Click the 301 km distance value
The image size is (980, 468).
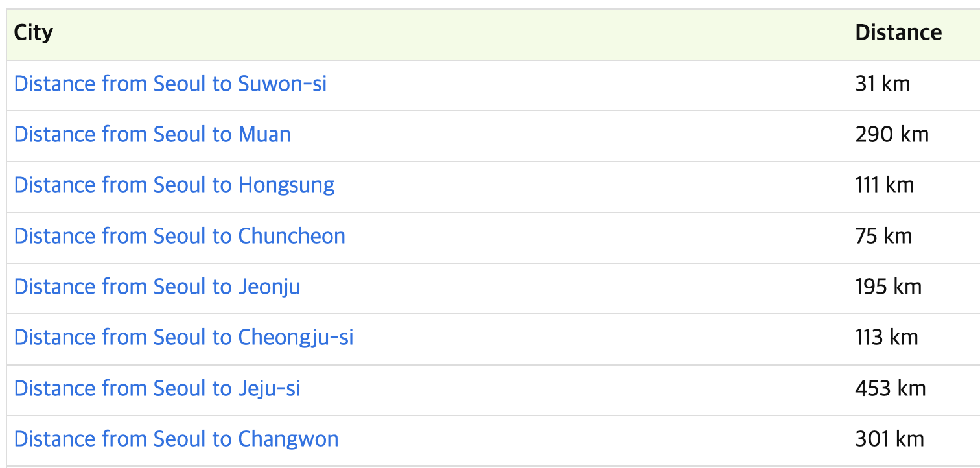889,439
